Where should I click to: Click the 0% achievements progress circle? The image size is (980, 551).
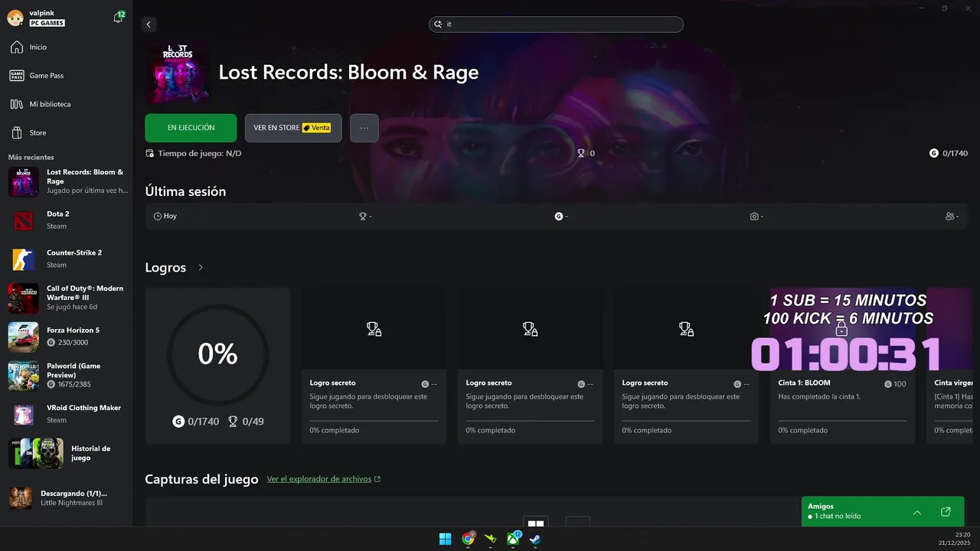[x=217, y=354]
